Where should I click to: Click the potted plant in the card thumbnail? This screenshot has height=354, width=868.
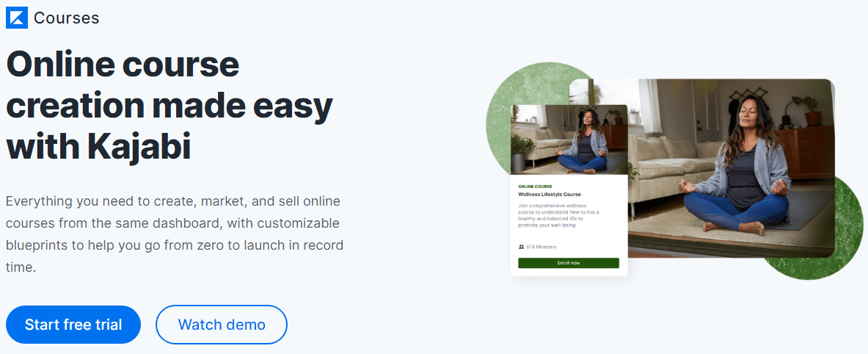click(x=522, y=152)
